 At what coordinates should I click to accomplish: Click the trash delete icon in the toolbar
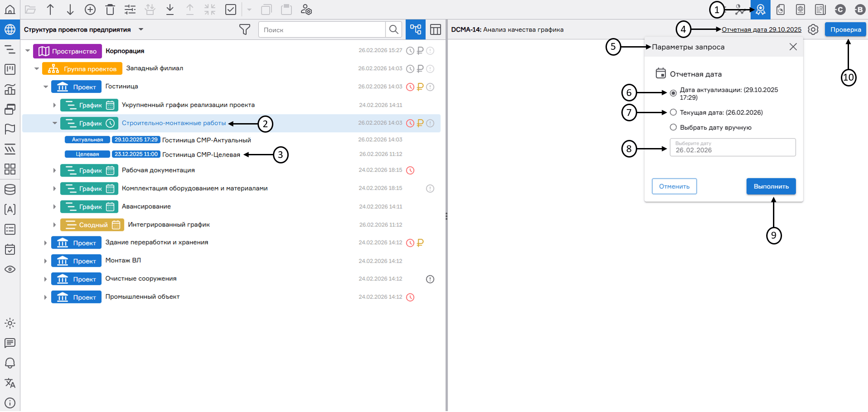[x=110, y=10]
